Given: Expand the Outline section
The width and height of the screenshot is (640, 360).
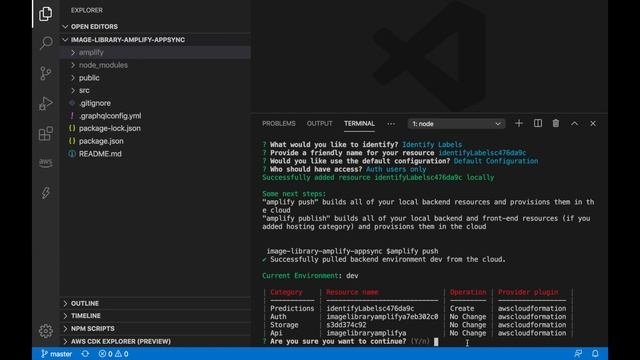Looking at the screenshot, I should (x=155, y=303).
